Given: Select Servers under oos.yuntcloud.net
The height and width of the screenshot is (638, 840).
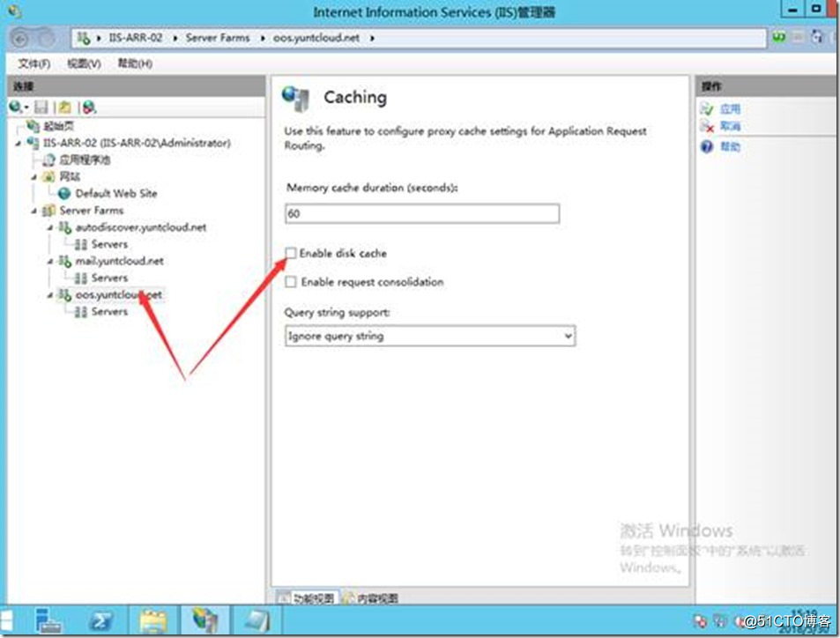Looking at the screenshot, I should coord(109,312).
